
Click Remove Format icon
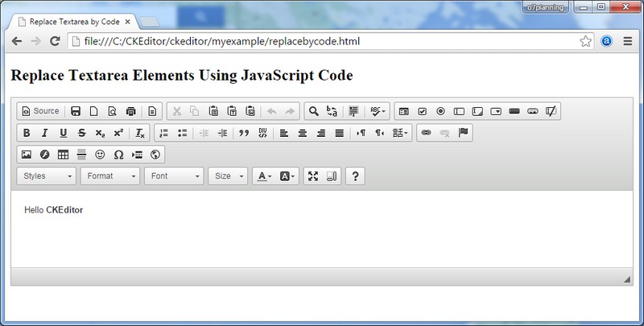[139, 133]
